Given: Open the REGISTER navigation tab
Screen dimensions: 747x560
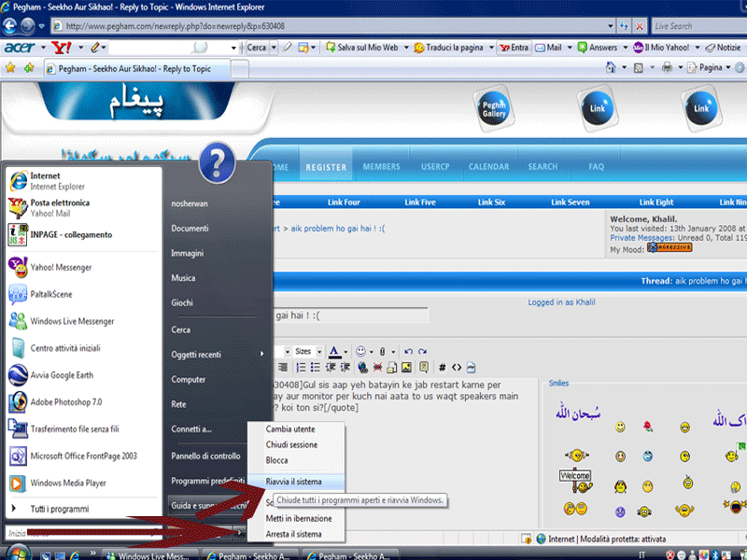Looking at the screenshot, I should 325,167.
